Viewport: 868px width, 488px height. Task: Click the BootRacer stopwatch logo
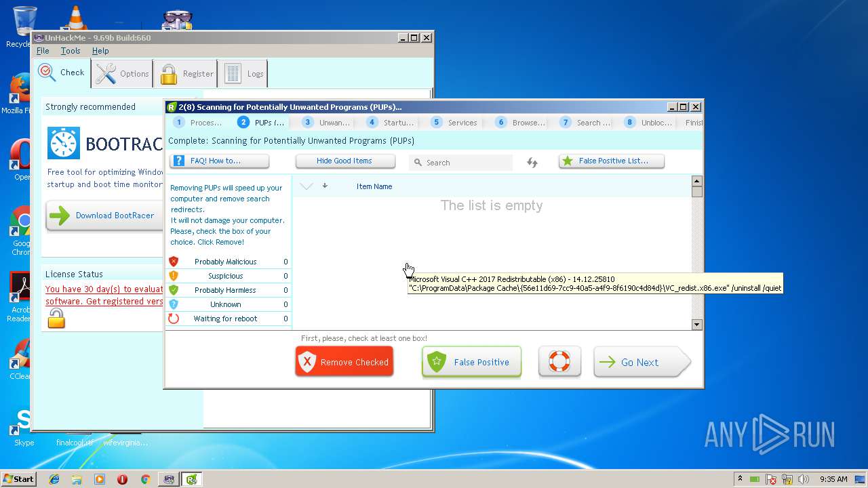point(64,143)
